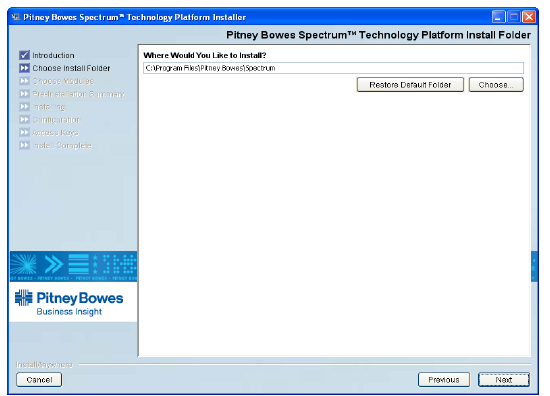Select the Installing step label
Screen dimensions: 550x396
(x=49, y=107)
